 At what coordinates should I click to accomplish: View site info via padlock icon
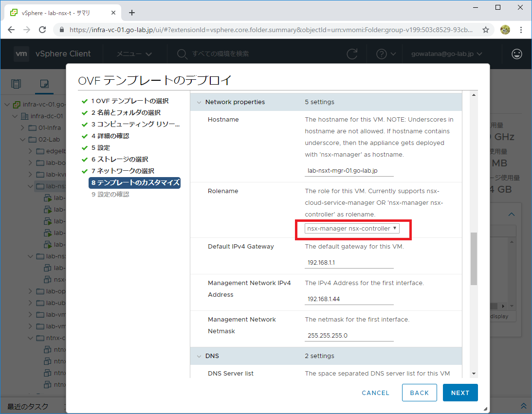[62, 30]
